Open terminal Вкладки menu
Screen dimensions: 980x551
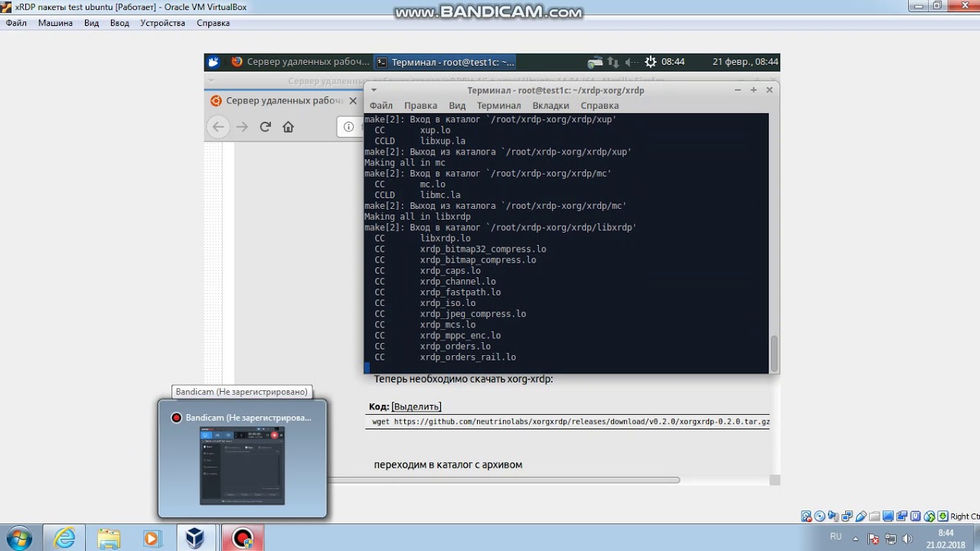coord(550,106)
